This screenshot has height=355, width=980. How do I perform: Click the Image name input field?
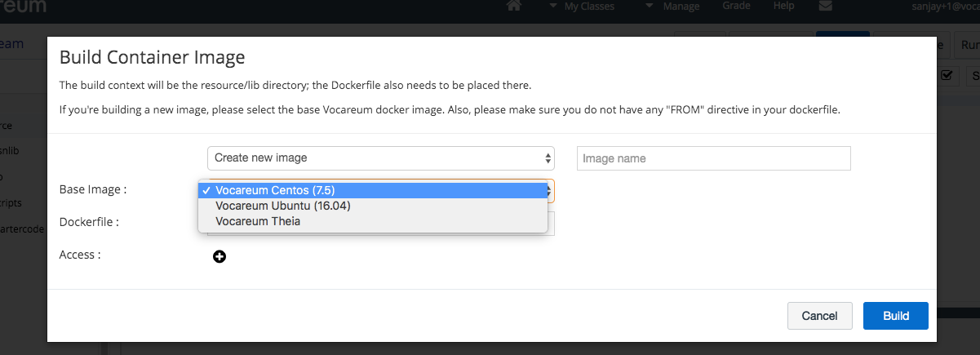point(714,158)
